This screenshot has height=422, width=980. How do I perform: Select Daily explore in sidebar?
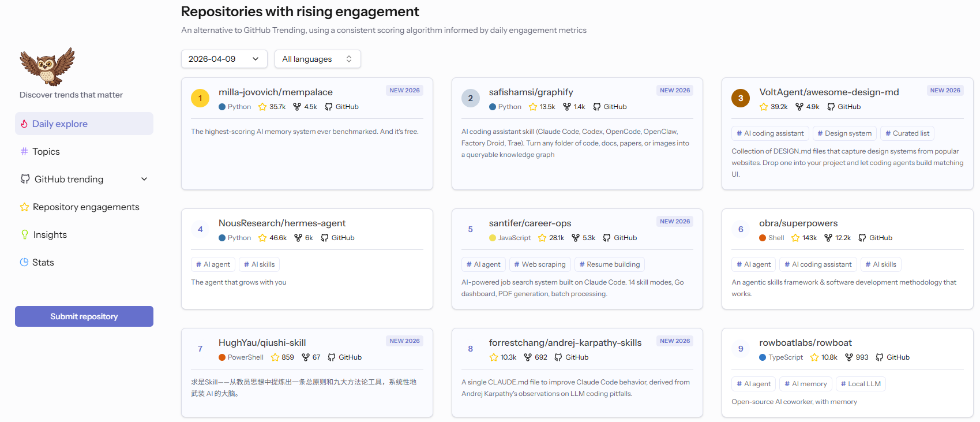[84, 124]
